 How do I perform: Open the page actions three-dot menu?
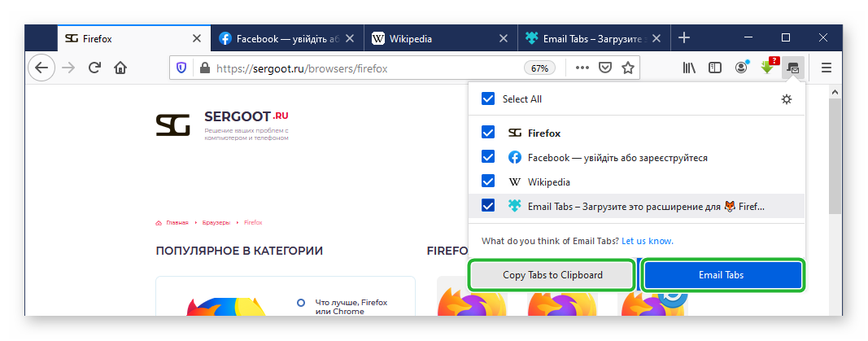(x=582, y=68)
